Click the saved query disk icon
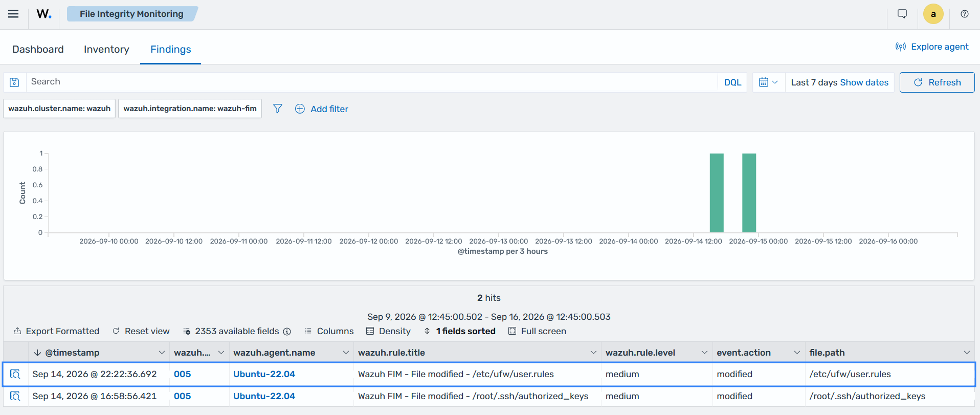 coord(14,82)
